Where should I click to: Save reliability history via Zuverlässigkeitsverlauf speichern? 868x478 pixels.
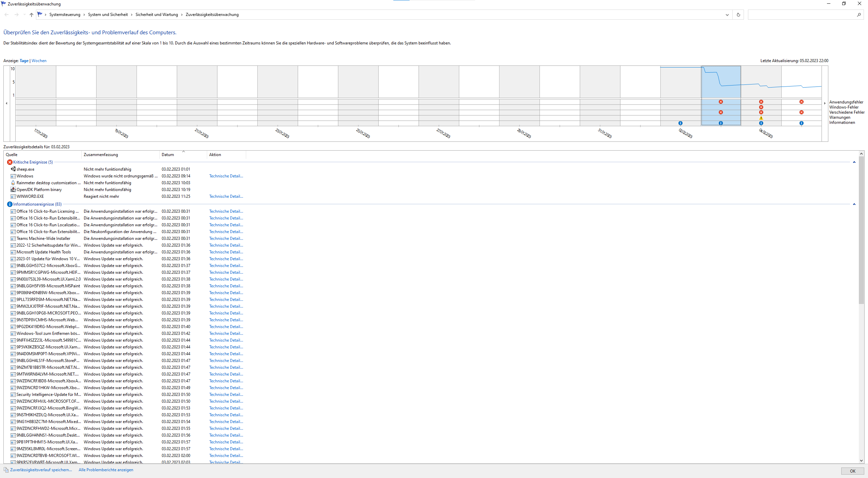pyautogui.click(x=41, y=470)
